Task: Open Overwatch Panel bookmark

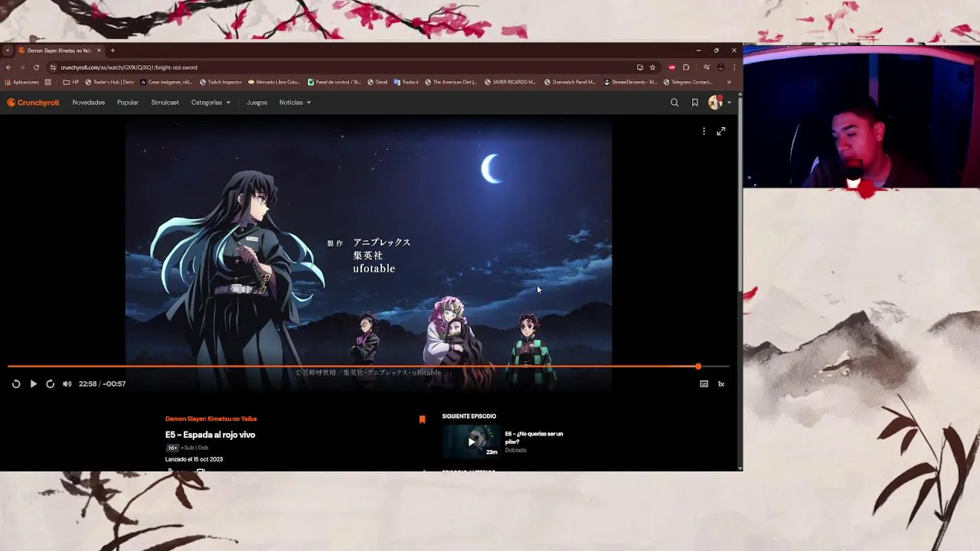Action: click(570, 82)
